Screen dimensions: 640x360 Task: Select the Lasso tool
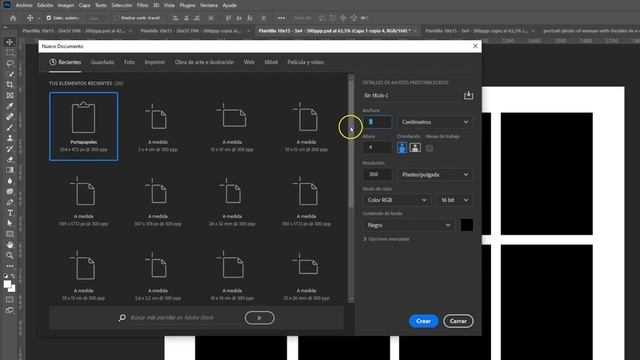10,63
